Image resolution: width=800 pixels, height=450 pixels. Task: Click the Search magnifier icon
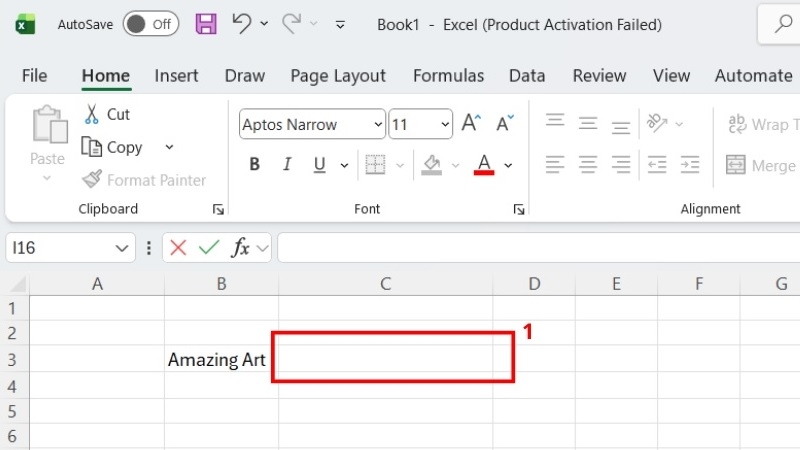[783, 24]
